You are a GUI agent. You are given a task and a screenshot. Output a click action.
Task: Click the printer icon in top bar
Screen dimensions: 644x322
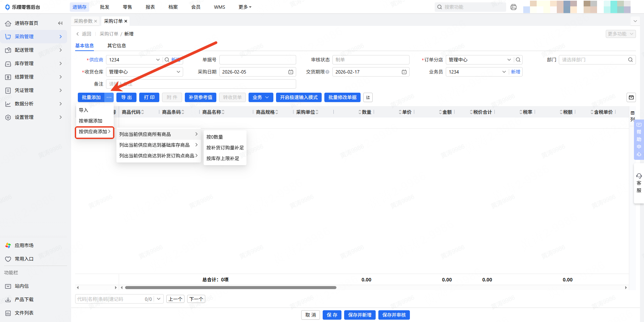513,7
